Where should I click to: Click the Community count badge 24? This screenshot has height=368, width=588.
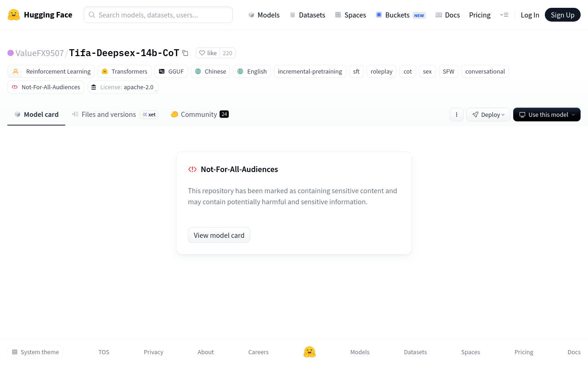(224, 114)
